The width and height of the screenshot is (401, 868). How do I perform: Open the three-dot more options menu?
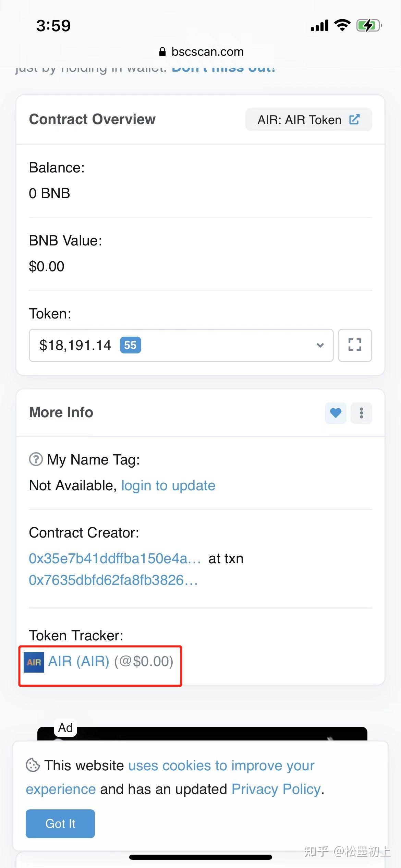pos(361,413)
